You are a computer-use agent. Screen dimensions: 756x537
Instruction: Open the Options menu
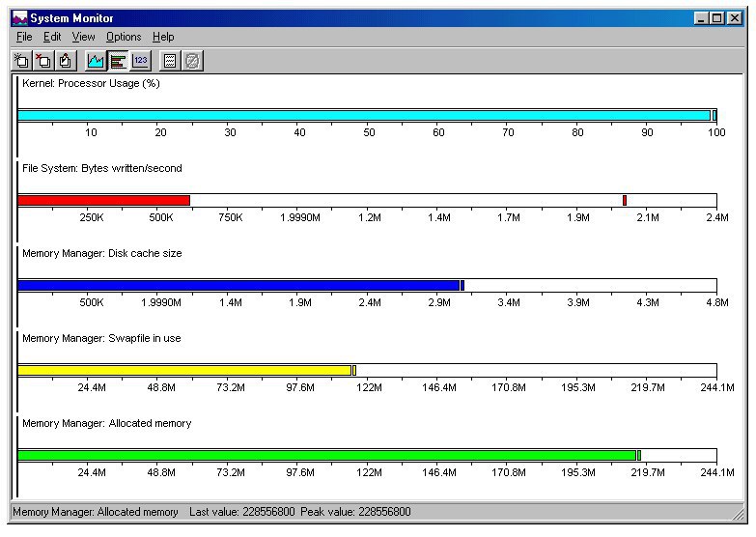(x=124, y=37)
